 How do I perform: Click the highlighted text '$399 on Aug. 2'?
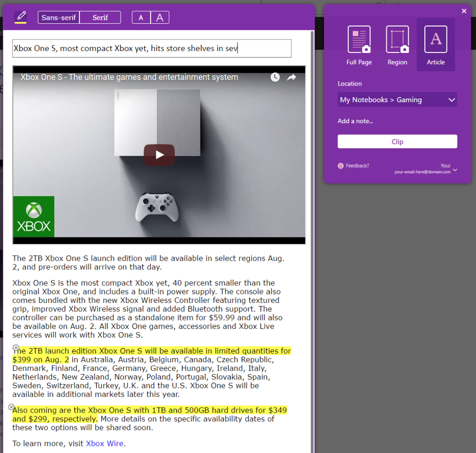point(41,360)
